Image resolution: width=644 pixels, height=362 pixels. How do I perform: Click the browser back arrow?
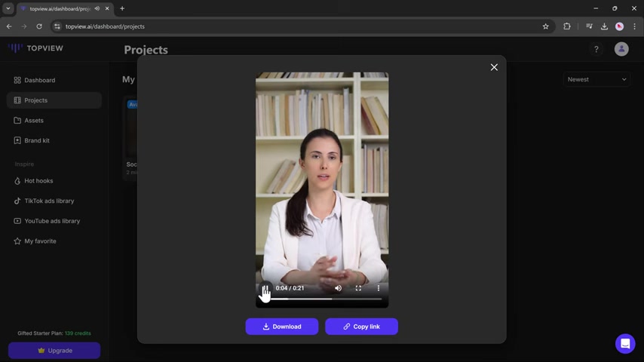click(x=9, y=26)
